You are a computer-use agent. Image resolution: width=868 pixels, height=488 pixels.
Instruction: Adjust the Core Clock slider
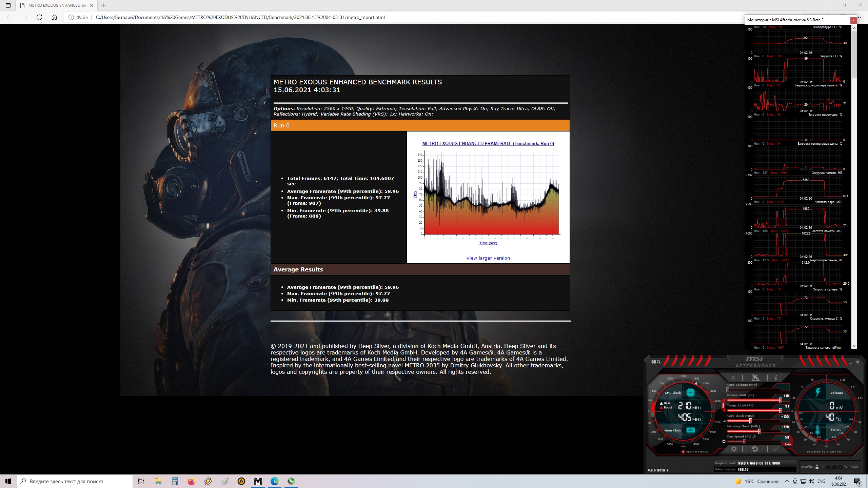(750, 421)
